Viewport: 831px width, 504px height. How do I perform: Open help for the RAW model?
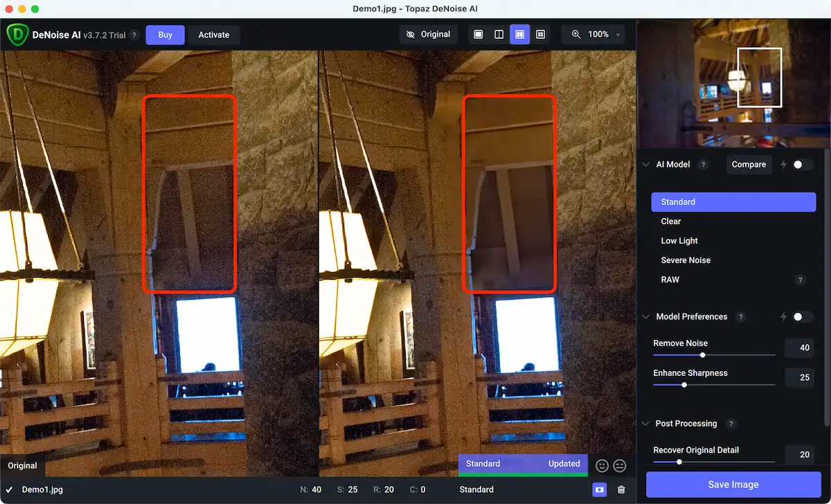(x=801, y=280)
